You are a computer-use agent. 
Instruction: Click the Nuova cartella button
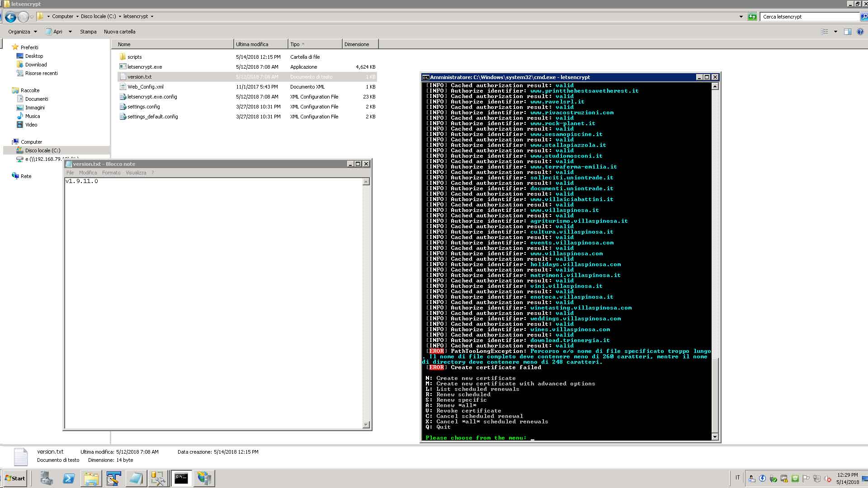click(x=120, y=32)
